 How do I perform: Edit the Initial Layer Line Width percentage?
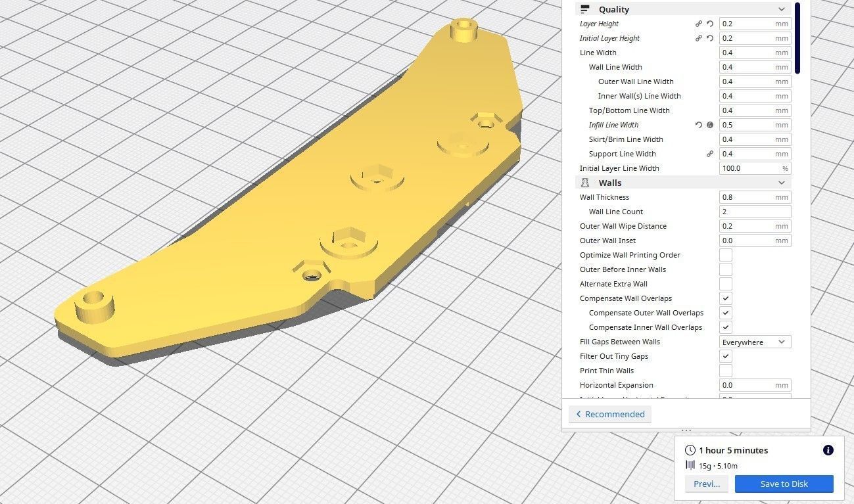[x=755, y=168]
